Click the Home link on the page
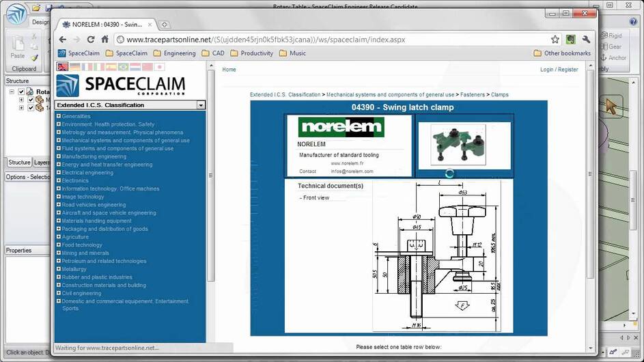 pyautogui.click(x=229, y=70)
